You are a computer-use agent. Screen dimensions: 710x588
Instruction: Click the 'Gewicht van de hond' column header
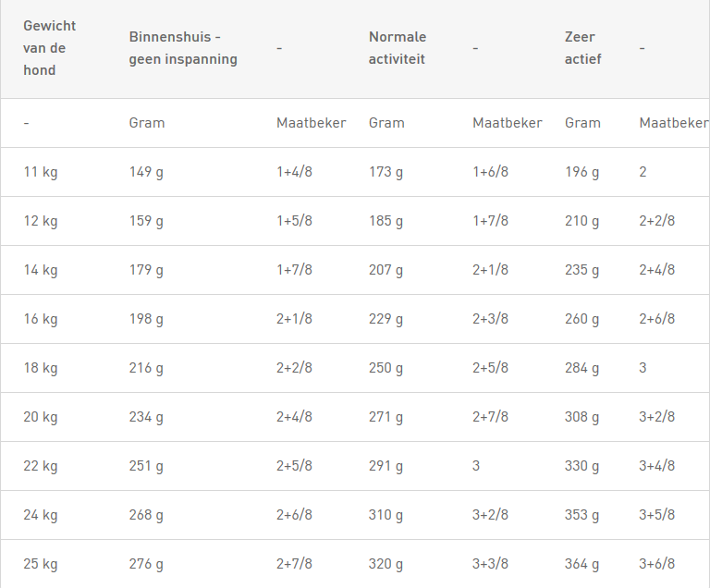click(x=49, y=48)
